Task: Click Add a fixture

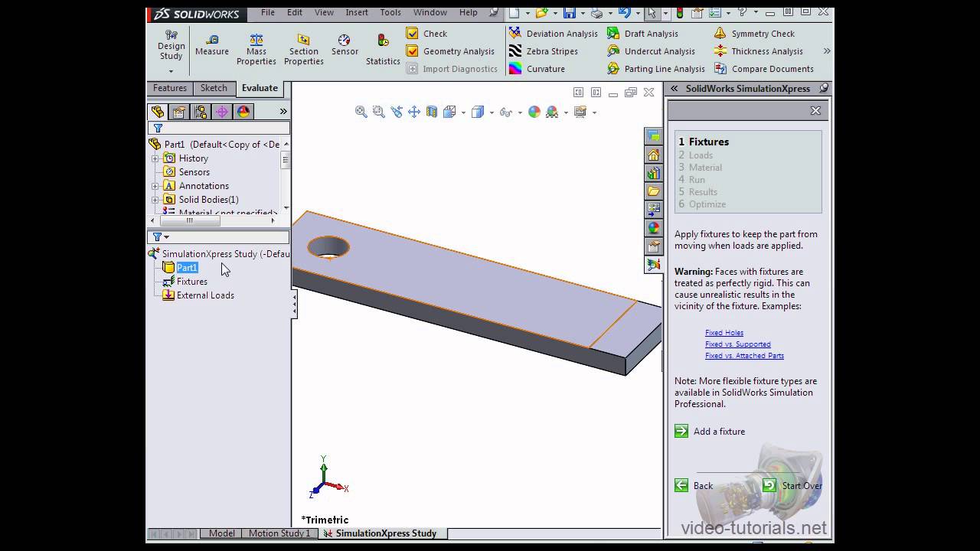Action: coord(710,432)
